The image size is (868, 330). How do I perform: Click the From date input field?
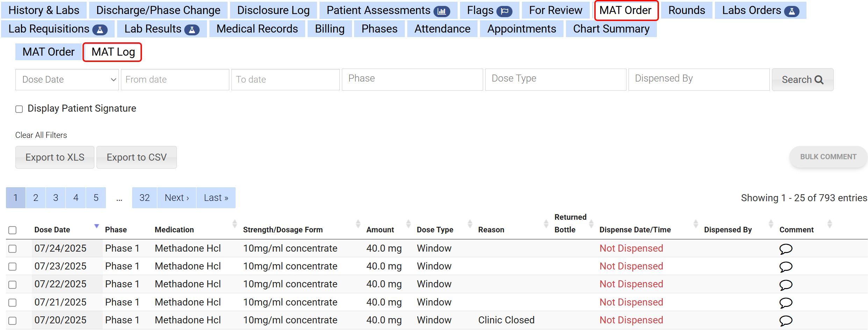pyautogui.click(x=175, y=80)
